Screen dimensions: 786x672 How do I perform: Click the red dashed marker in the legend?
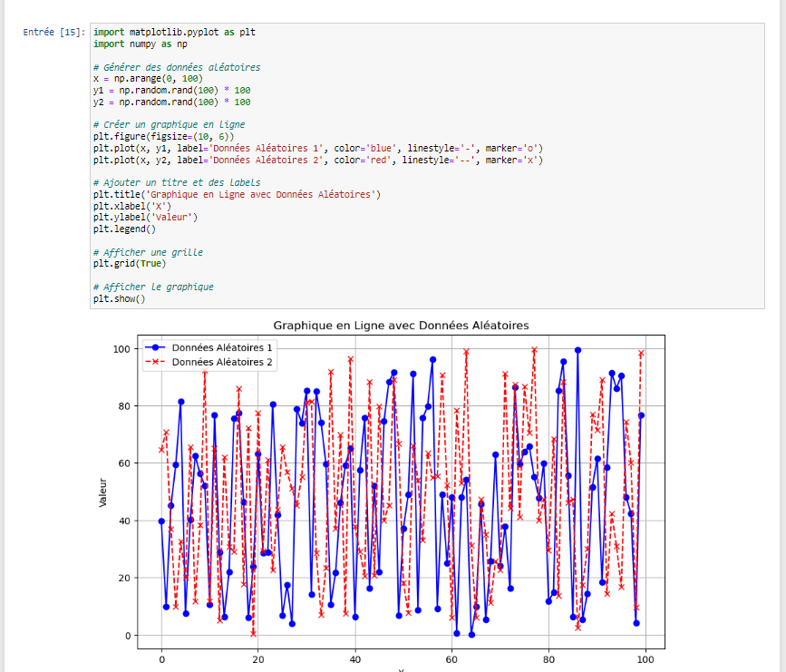(x=155, y=362)
